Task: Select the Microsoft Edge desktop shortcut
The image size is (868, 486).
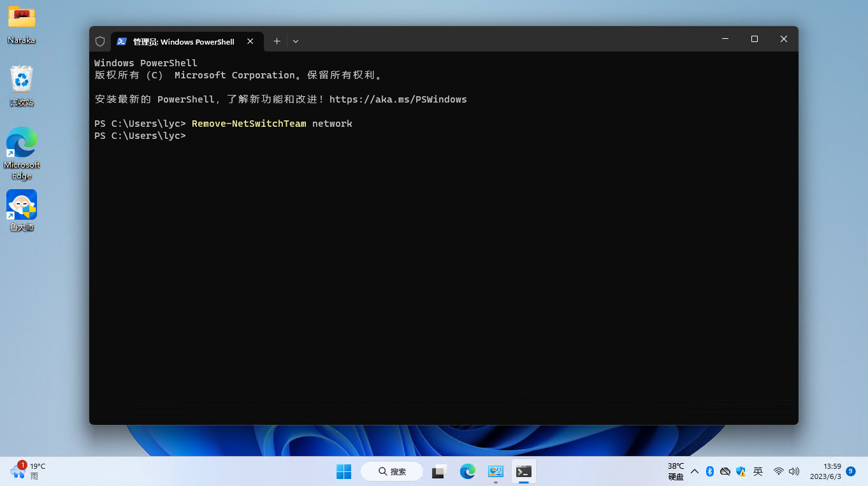Action: point(22,152)
